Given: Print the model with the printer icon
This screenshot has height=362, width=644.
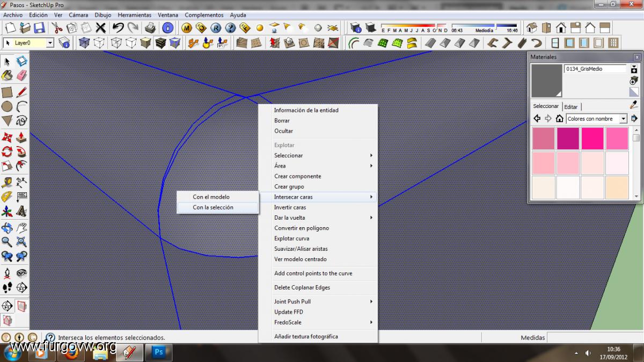Looking at the screenshot, I should [150, 28].
